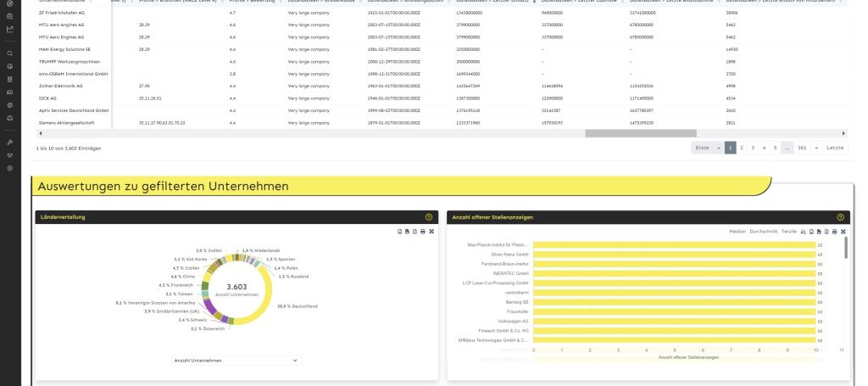This screenshot has height=386, width=868.
Task: Click the purple USA donut segment
Action: pos(209,306)
